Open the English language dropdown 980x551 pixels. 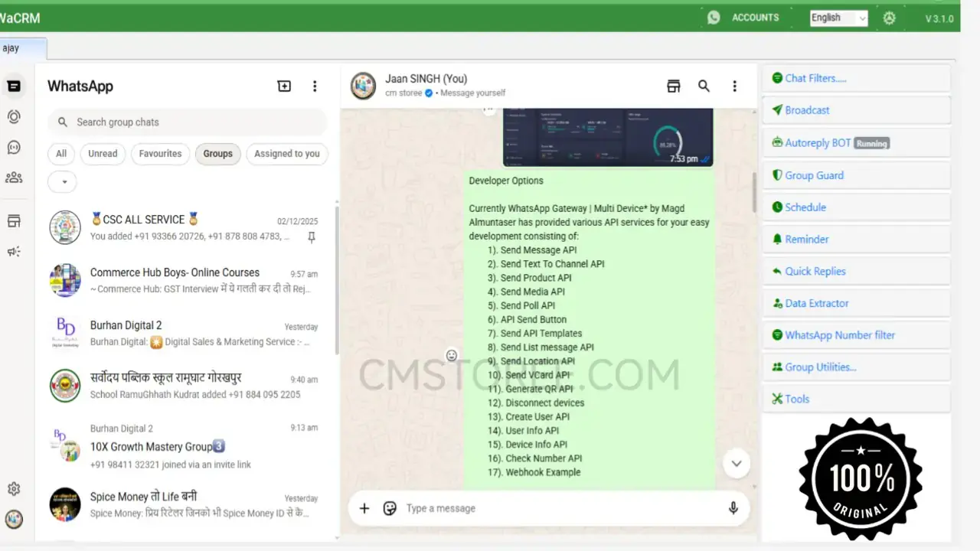tap(838, 18)
